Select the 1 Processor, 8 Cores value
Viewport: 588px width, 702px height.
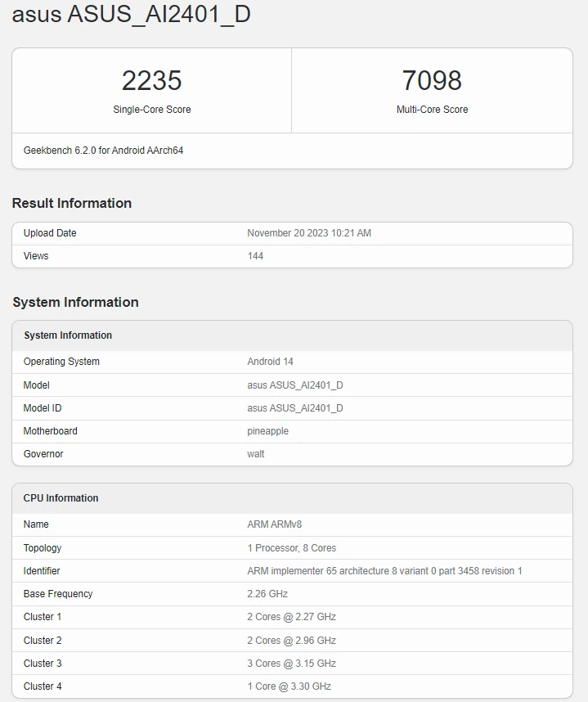tap(292, 548)
